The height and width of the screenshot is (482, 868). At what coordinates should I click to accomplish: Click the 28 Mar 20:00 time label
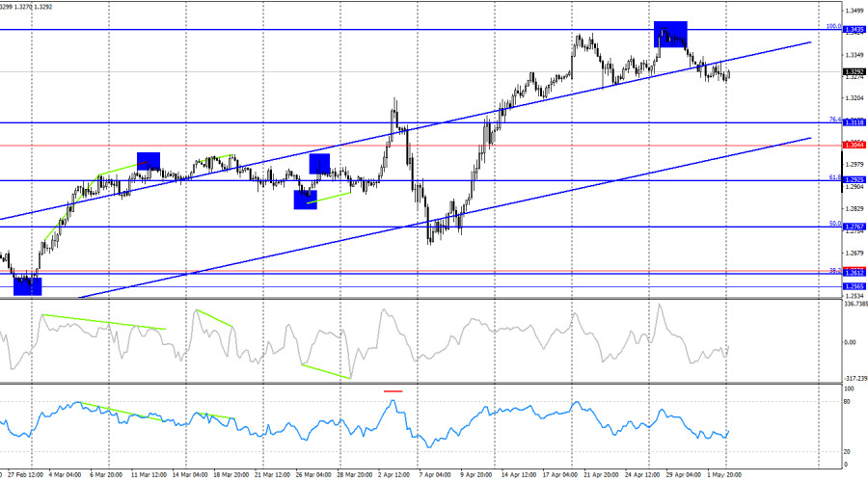click(354, 475)
